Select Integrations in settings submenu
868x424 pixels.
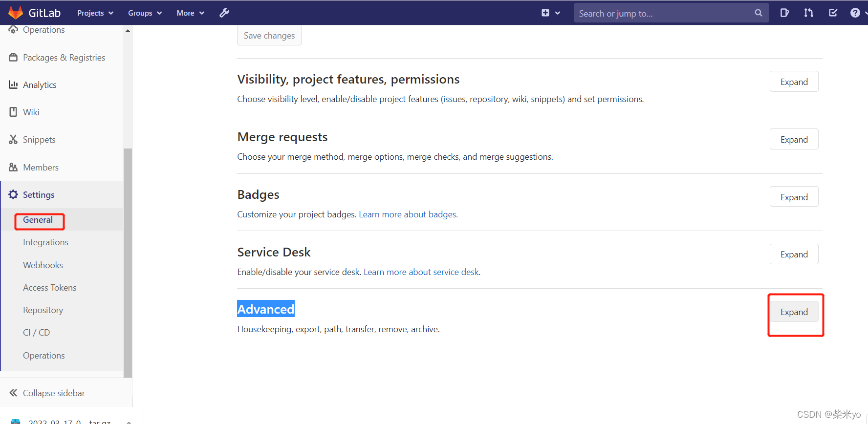coord(45,242)
